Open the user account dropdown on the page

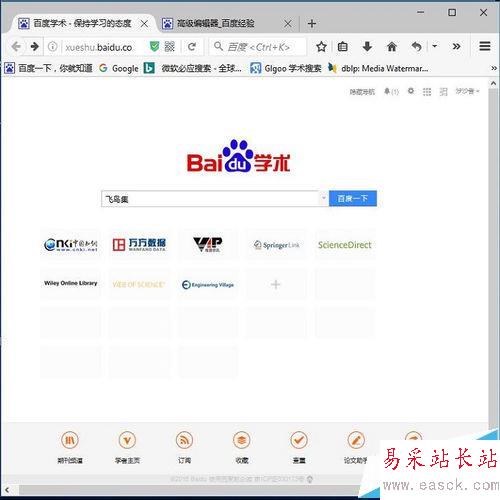(x=467, y=91)
